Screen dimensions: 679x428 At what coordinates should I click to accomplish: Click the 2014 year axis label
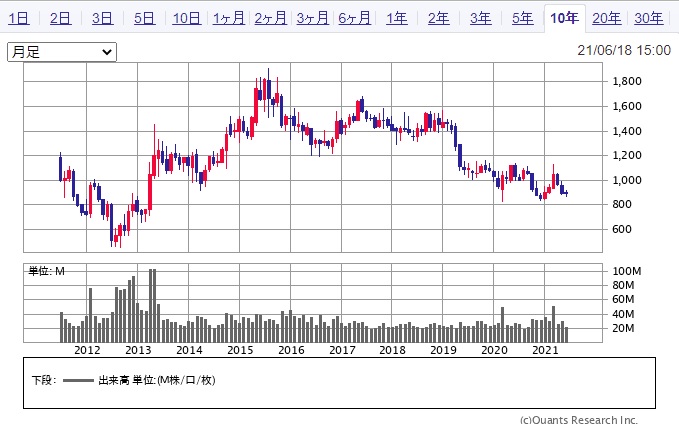click(x=189, y=350)
